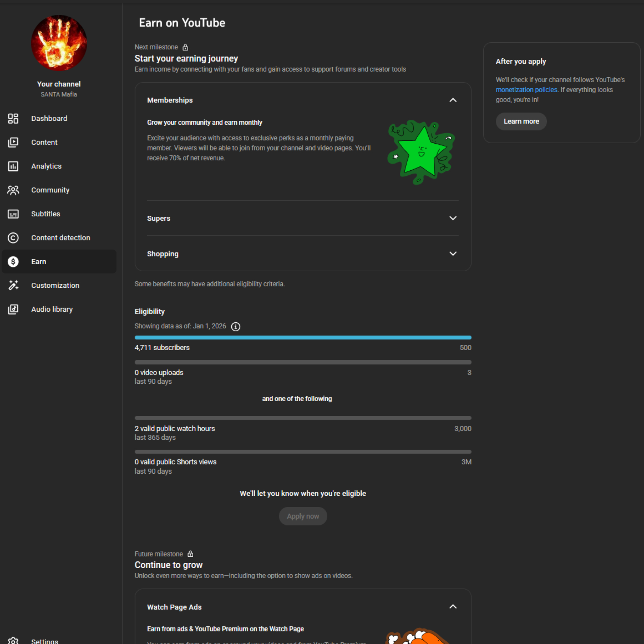Collapse the Memberships section
Viewport: 644px width, 644px height.
[453, 100]
